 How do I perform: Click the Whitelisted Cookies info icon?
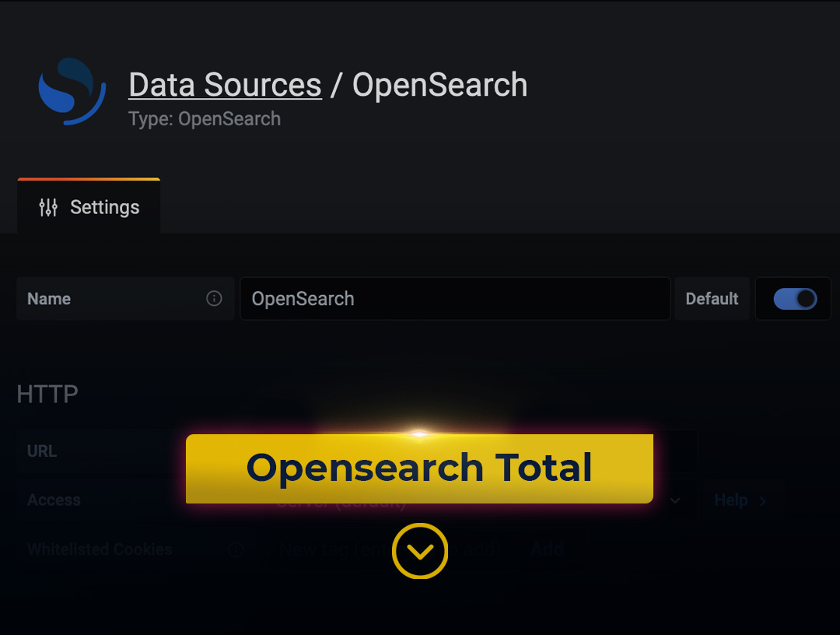236,549
